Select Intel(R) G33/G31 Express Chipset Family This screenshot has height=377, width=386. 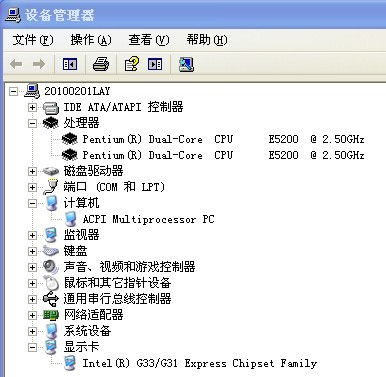pos(200,363)
